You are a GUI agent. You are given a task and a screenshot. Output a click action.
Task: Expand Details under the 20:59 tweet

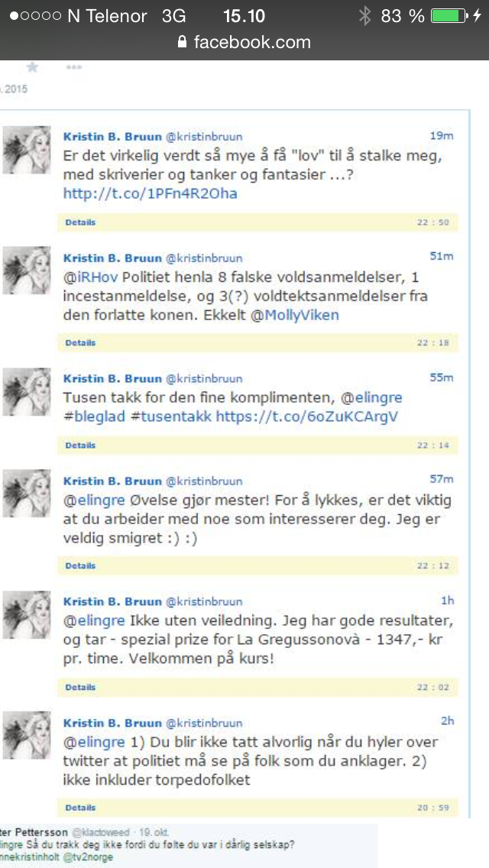(x=80, y=808)
